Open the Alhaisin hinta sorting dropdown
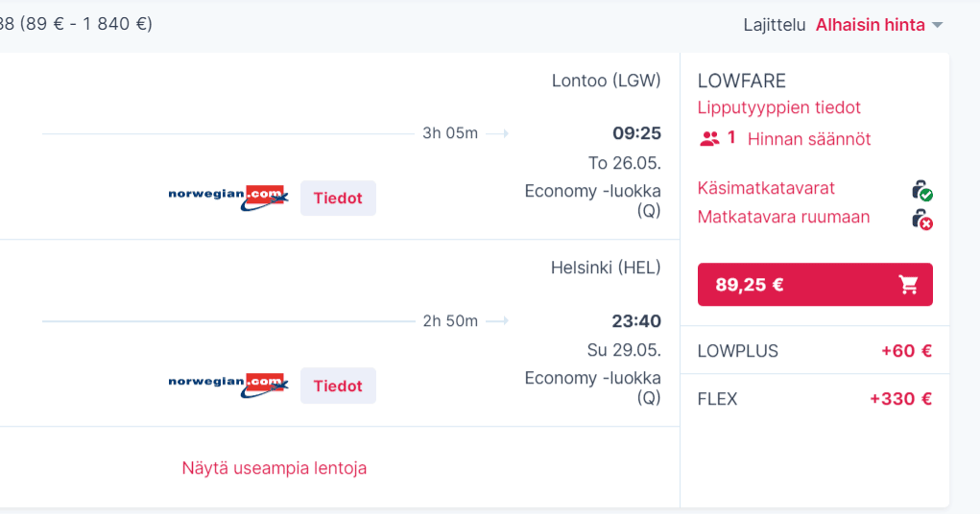980x514 pixels. [x=870, y=25]
